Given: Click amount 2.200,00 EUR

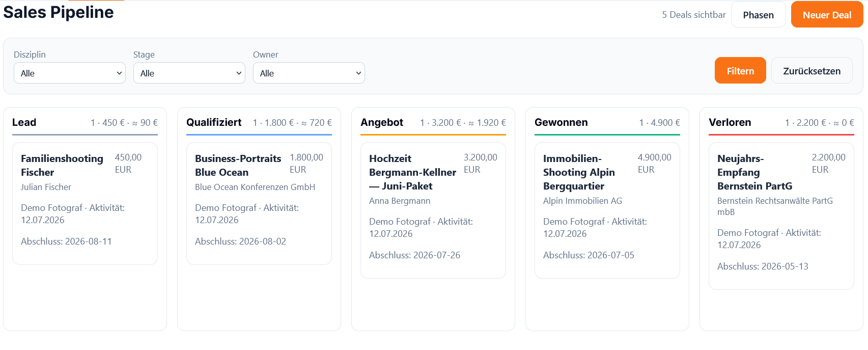Looking at the screenshot, I should pos(829,164).
